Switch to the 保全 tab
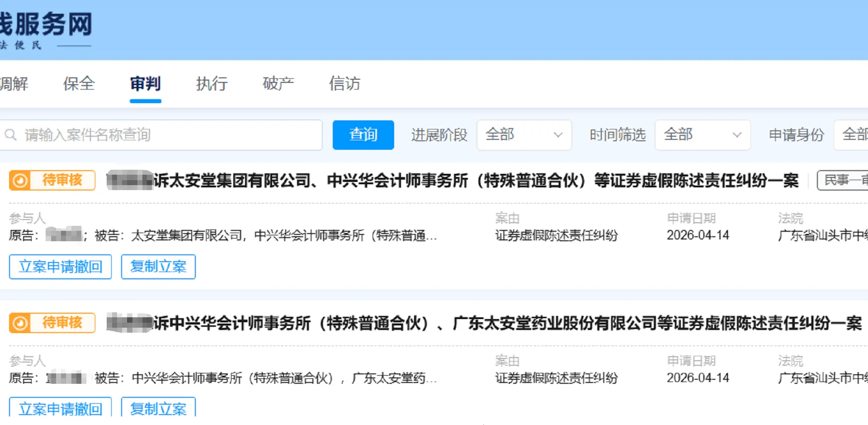868x425 pixels. pos(79,84)
